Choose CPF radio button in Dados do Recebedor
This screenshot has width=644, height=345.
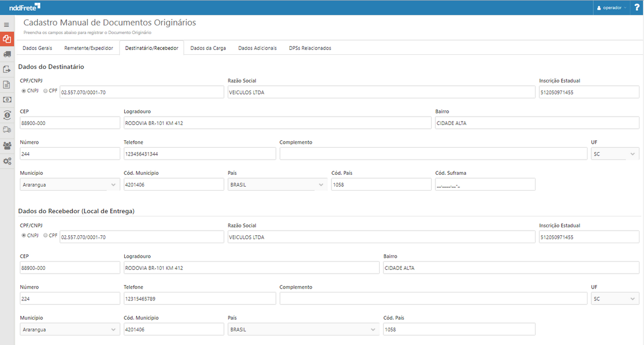pos(46,235)
